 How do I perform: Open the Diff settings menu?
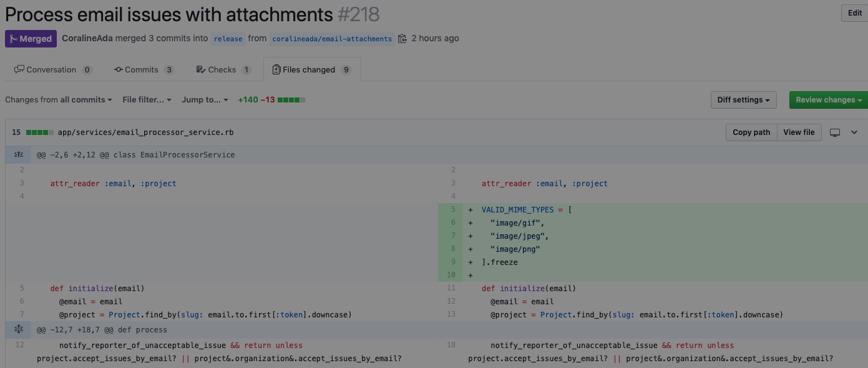coord(743,100)
